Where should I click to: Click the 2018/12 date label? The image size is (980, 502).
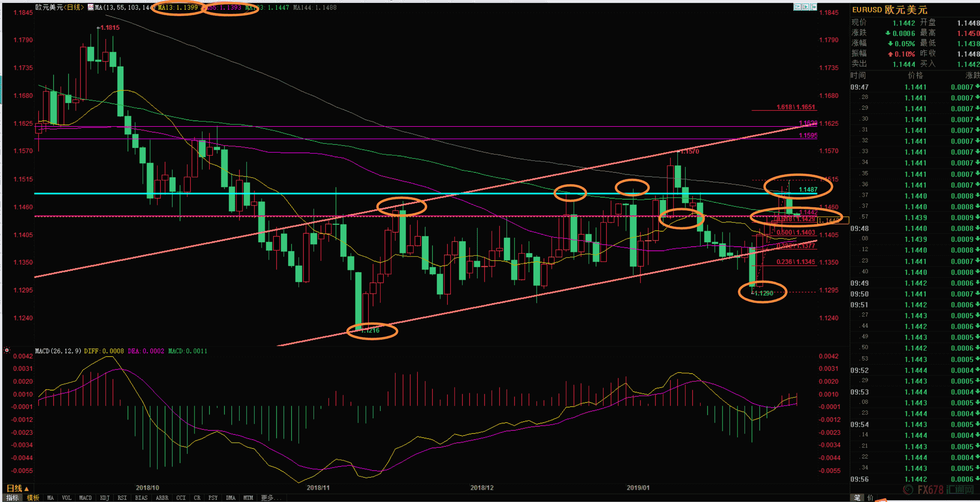tap(482, 488)
